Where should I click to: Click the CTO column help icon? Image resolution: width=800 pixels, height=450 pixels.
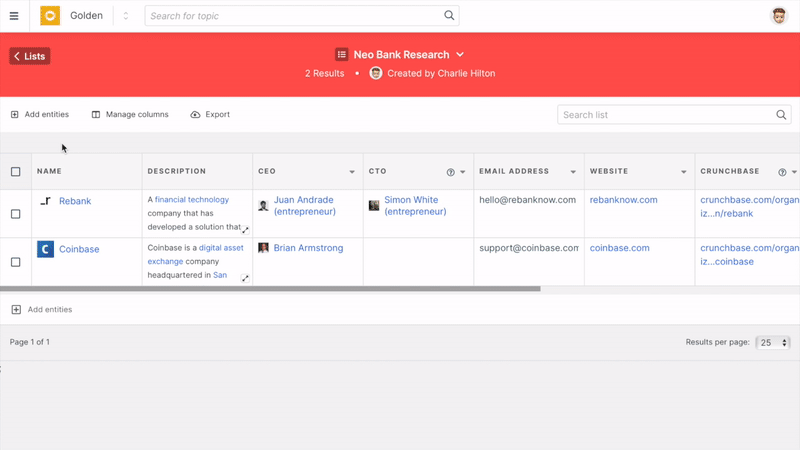pyautogui.click(x=451, y=172)
